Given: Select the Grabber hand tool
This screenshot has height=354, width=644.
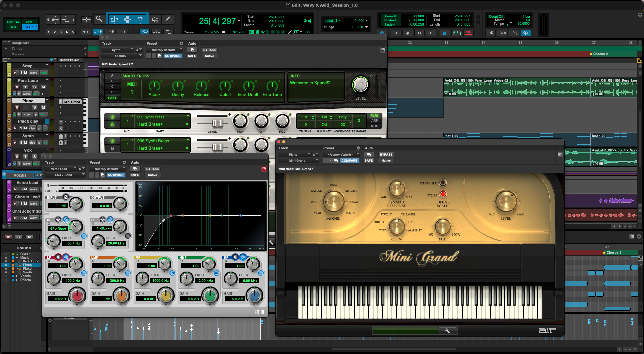Looking at the screenshot, I should (140, 19).
